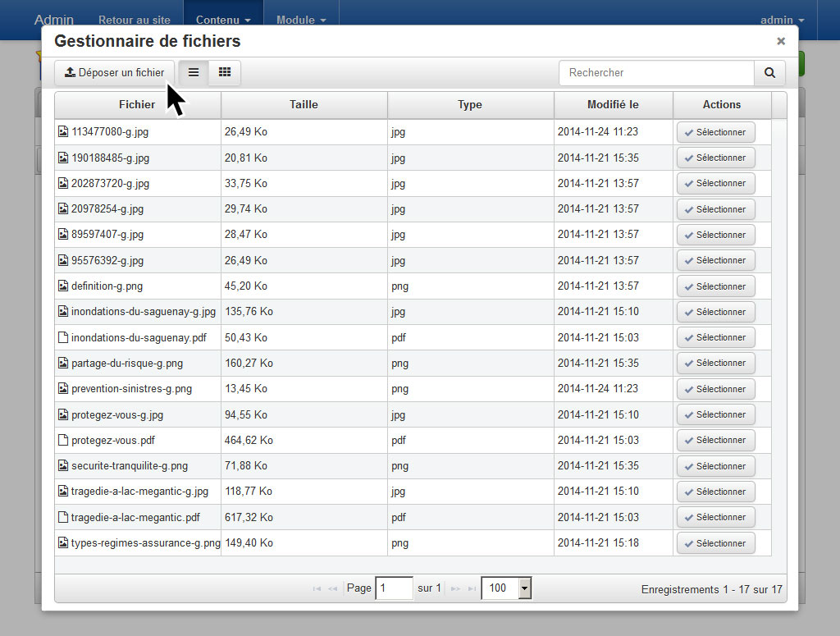Viewport: 840px width, 636px height.
Task: Select file tragedie-a-lac-megantic.pdf
Action: (715, 517)
